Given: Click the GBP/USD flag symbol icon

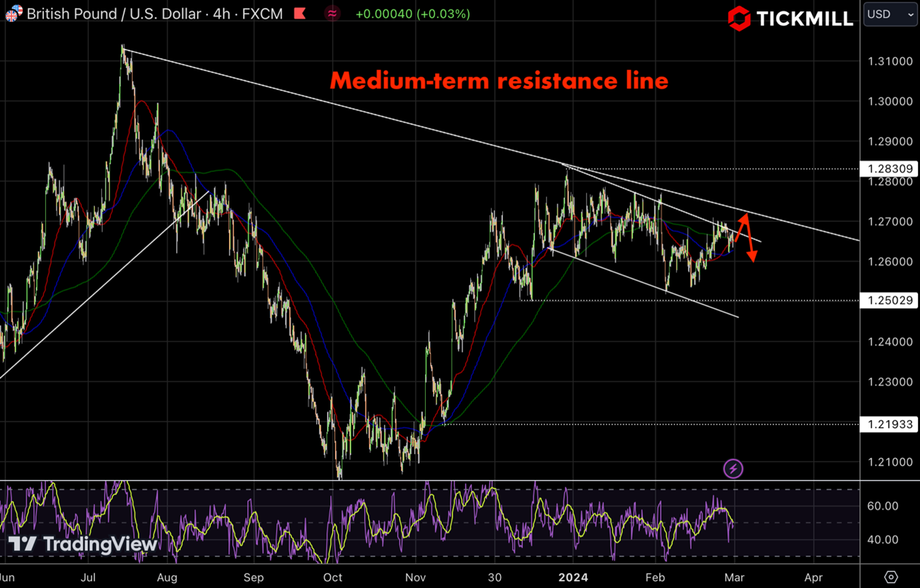Looking at the screenshot, I should pos(13,13).
